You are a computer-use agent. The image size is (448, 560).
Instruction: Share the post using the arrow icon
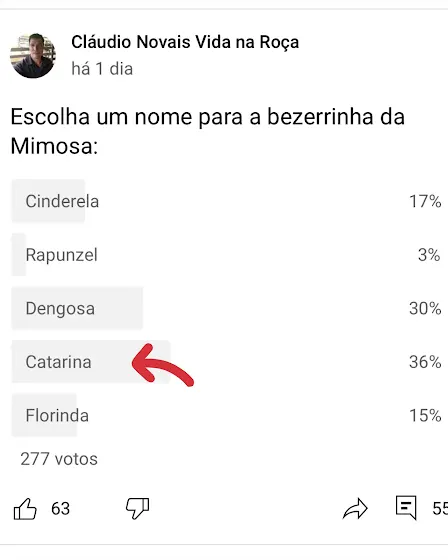(x=355, y=509)
